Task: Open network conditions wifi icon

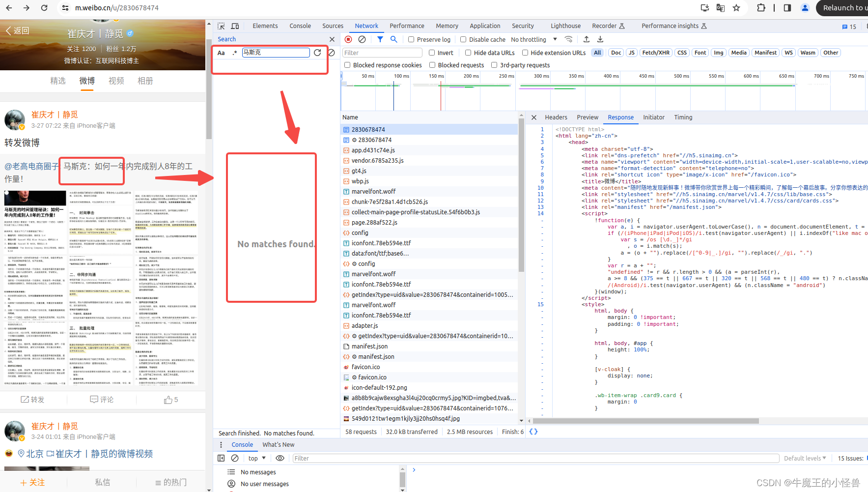Action: pyautogui.click(x=568, y=39)
